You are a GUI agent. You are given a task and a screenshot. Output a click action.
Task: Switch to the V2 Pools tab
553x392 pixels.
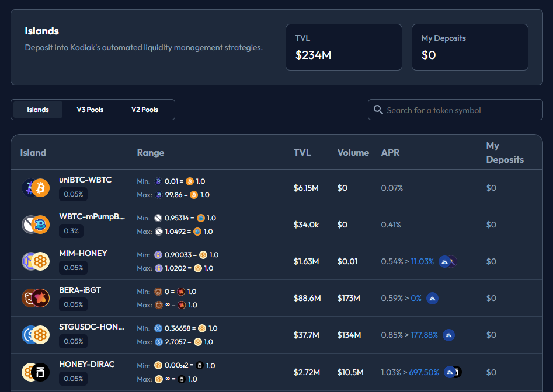coord(145,110)
